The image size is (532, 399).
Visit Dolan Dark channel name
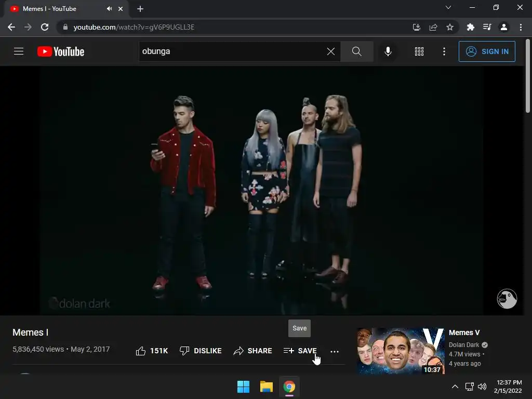pyautogui.click(x=464, y=345)
